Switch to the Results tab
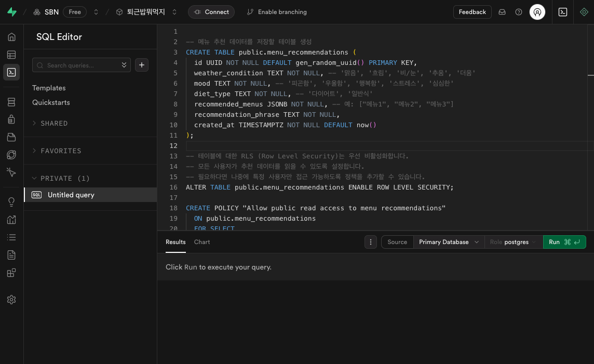 coord(176,242)
